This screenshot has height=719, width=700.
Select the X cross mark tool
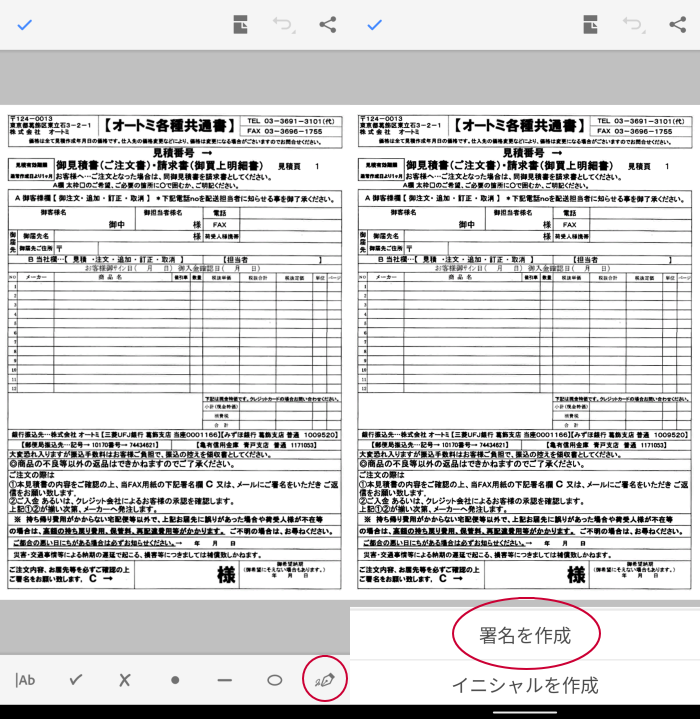coord(125,680)
